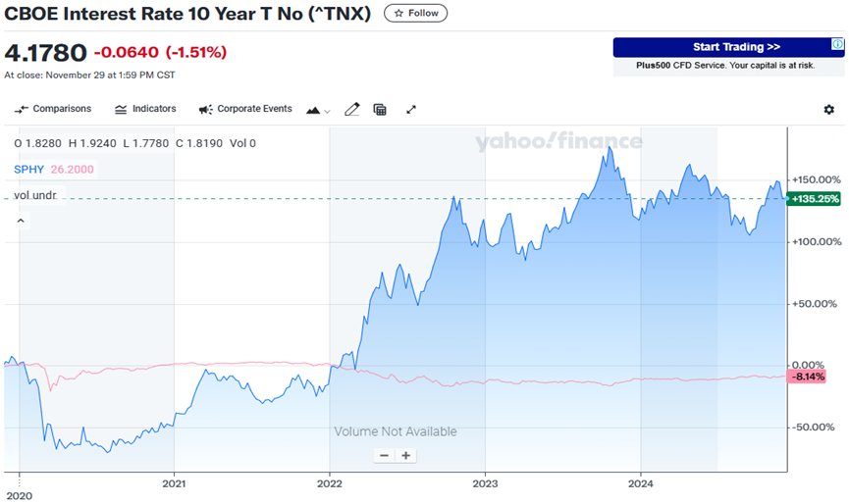Follow the ^TNX ticker

coord(415,13)
